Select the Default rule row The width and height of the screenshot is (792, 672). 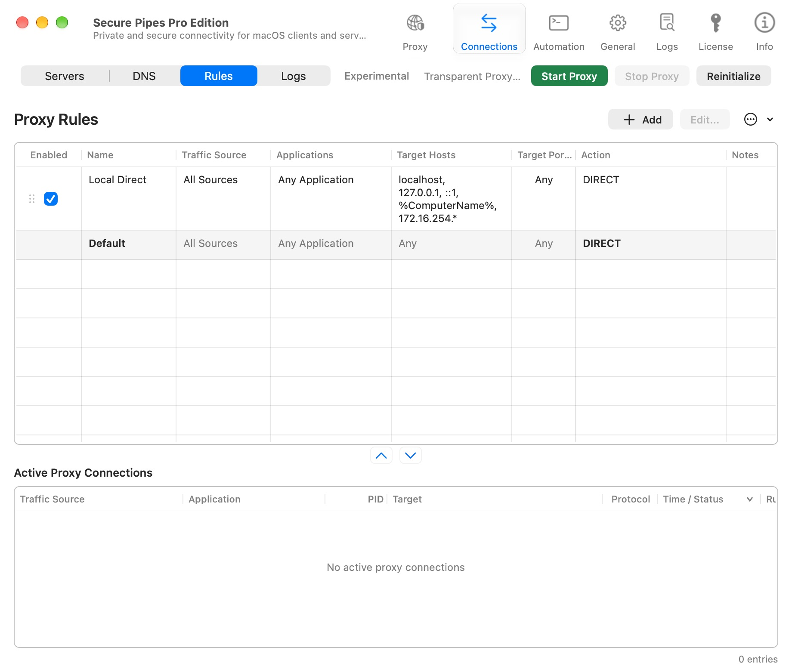pyautogui.click(x=396, y=244)
